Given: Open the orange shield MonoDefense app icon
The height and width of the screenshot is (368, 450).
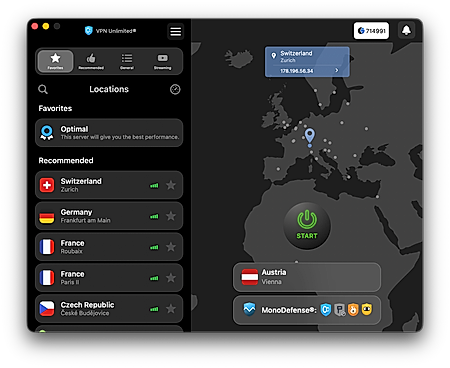Looking at the screenshot, I should point(353,310).
